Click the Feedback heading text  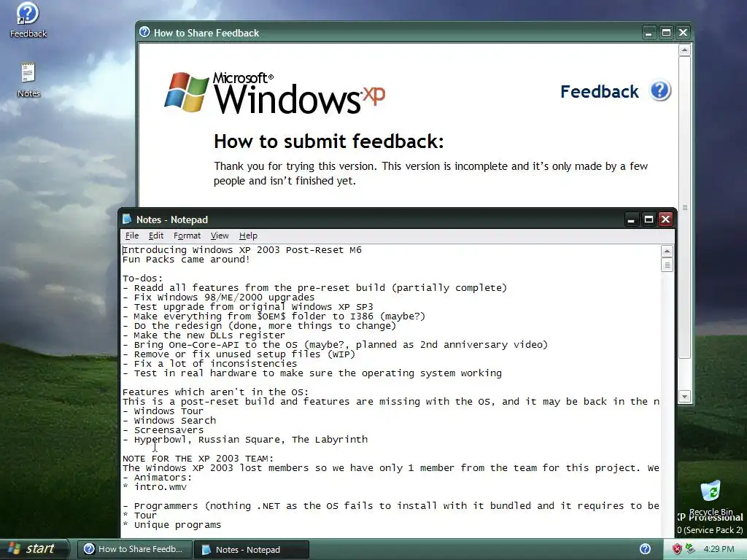pos(600,91)
